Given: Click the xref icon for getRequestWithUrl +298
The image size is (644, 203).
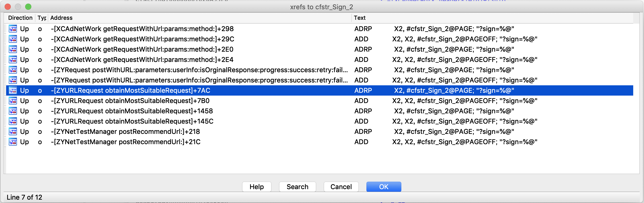Looking at the screenshot, I should [13, 29].
